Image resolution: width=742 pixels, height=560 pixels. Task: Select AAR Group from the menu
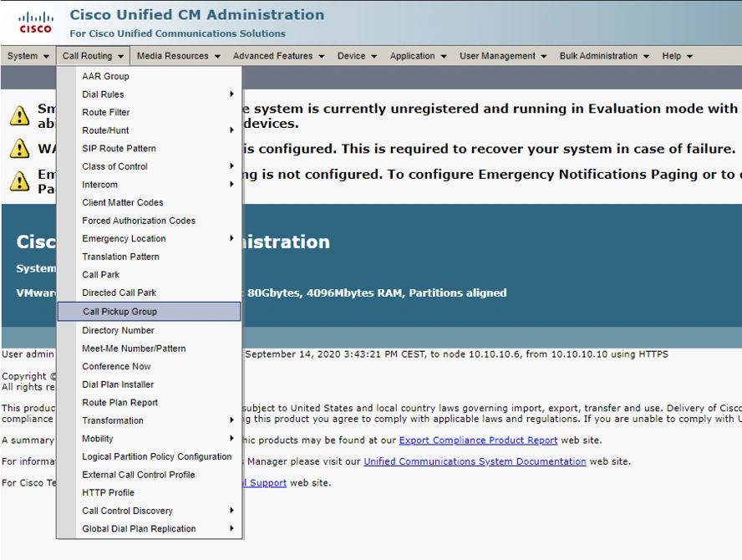pyautogui.click(x=149, y=76)
